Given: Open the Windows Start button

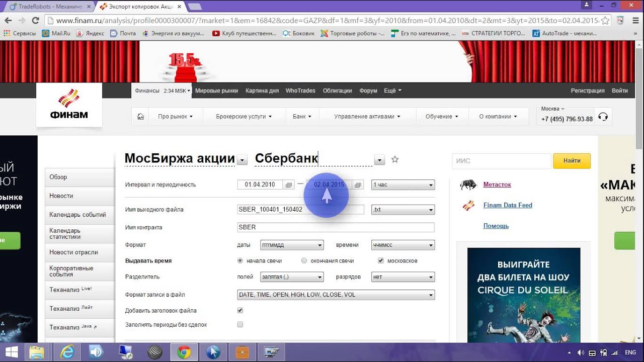Looking at the screenshot, I should 12,352.
